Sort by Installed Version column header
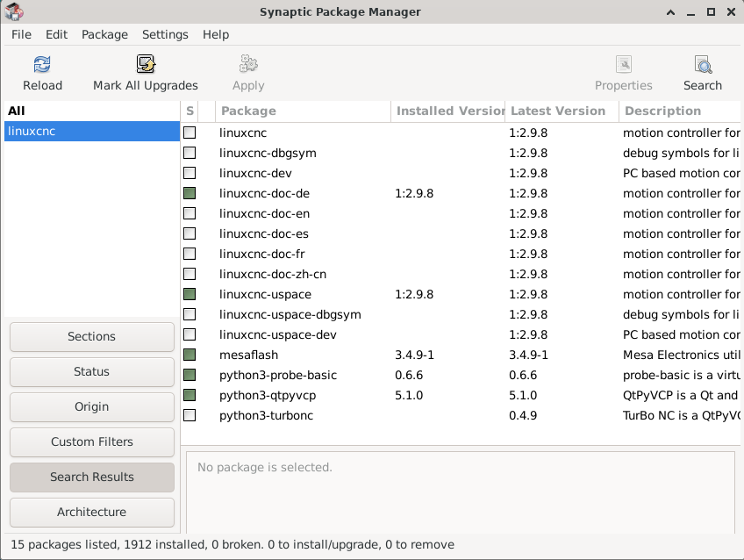Screen dimensions: 744x560 [x=448, y=111]
